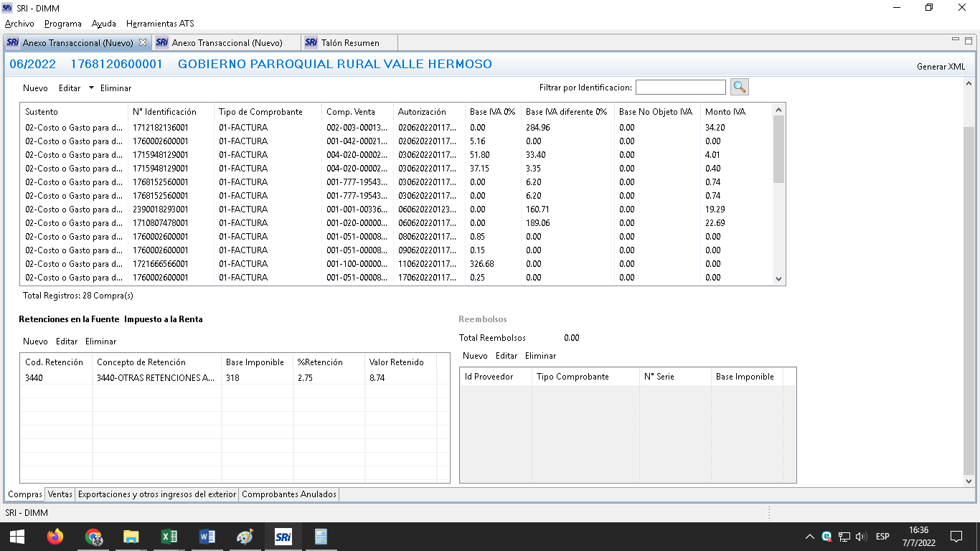Image resolution: width=980 pixels, height=551 pixels.
Task: Switch to the Ventas tab
Action: tap(60, 494)
